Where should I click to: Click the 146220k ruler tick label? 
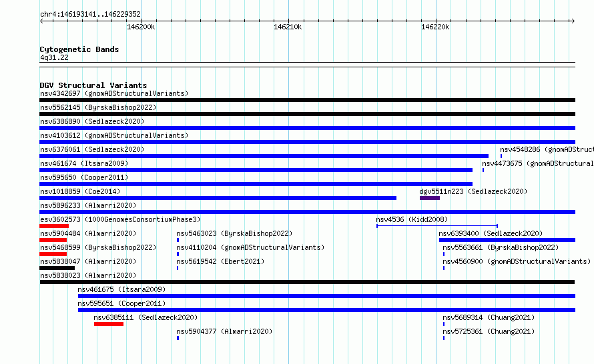(435, 27)
